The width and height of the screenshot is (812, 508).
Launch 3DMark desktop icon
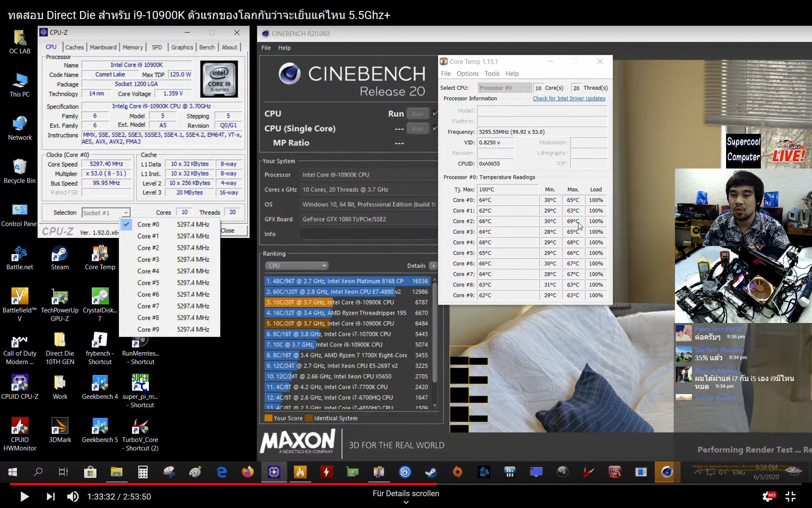(x=60, y=431)
